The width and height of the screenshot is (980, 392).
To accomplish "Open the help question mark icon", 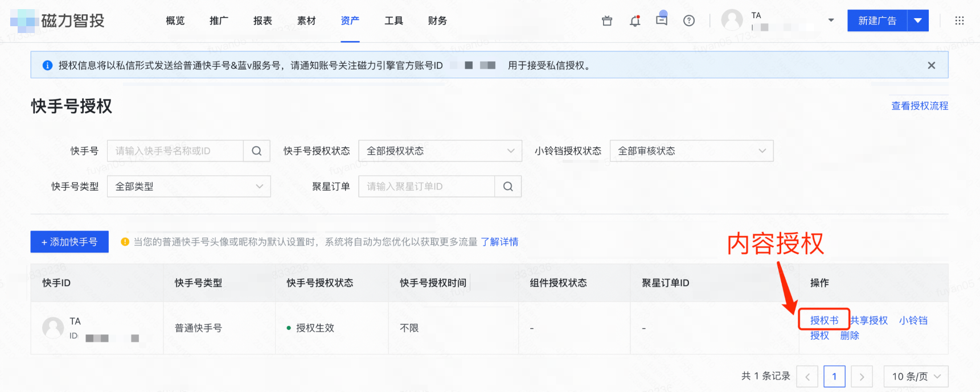I will pos(689,21).
